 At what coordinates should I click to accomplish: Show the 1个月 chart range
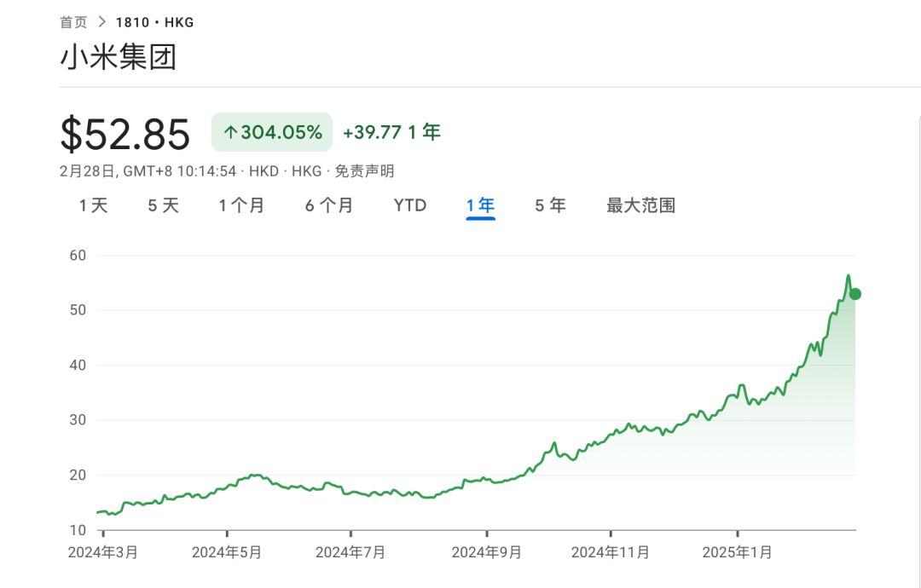click(241, 205)
